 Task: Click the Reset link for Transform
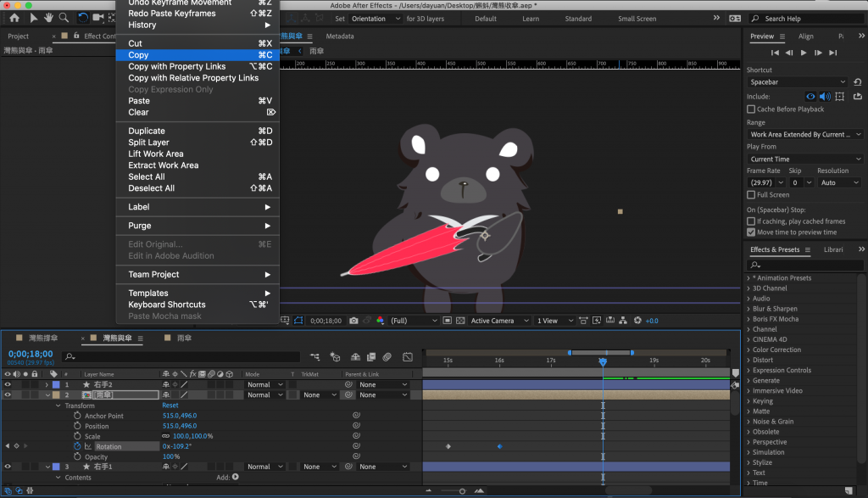[170, 406]
